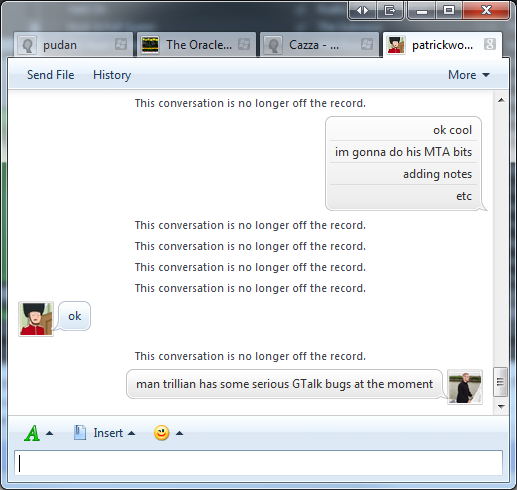
Task: Expand the Insert menu arrow
Action: (131, 433)
